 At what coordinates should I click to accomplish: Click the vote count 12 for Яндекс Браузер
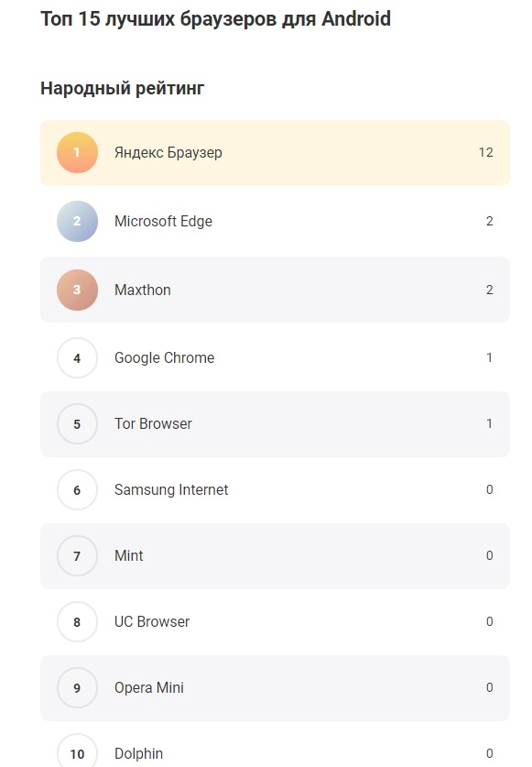click(x=485, y=153)
